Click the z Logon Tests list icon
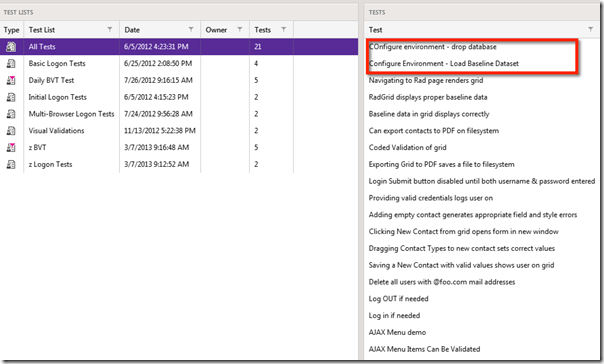Viewport: 604px width, 364px height. [x=11, y=164]
